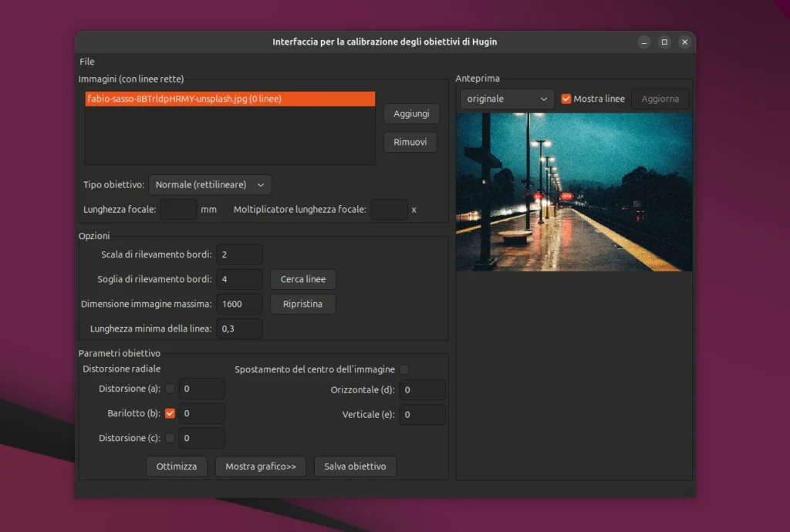Click the Ottimizza button

(x=177, y=466)
